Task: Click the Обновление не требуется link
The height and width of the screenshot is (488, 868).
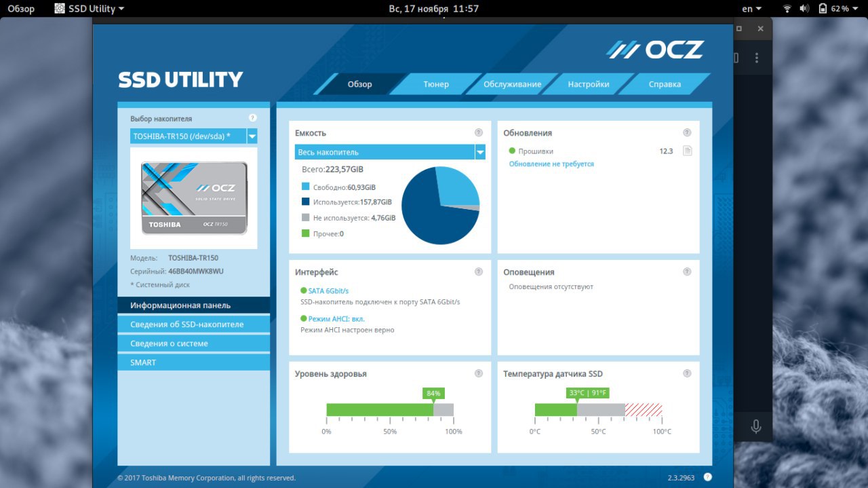Action: click(551, 164)
